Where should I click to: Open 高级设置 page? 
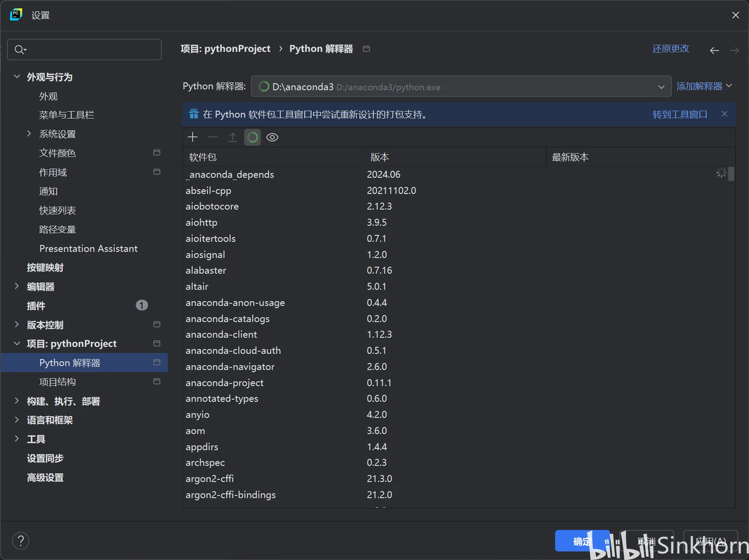coord(45,477)
